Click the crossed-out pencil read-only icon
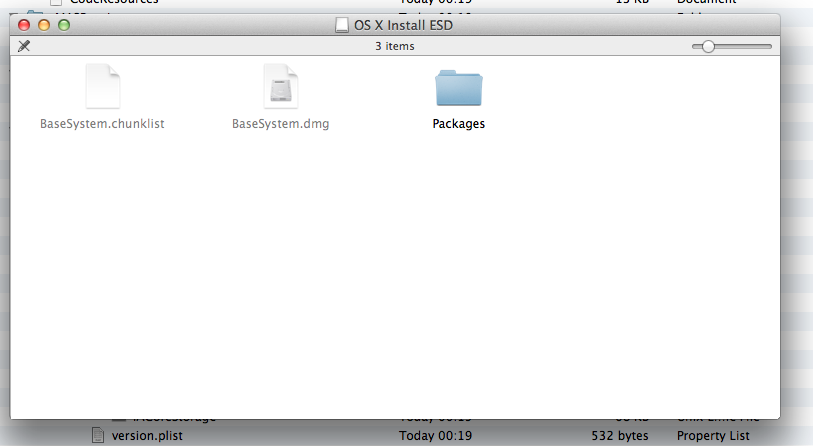Screen dimensions: 813x446 [x=24, y=46]
